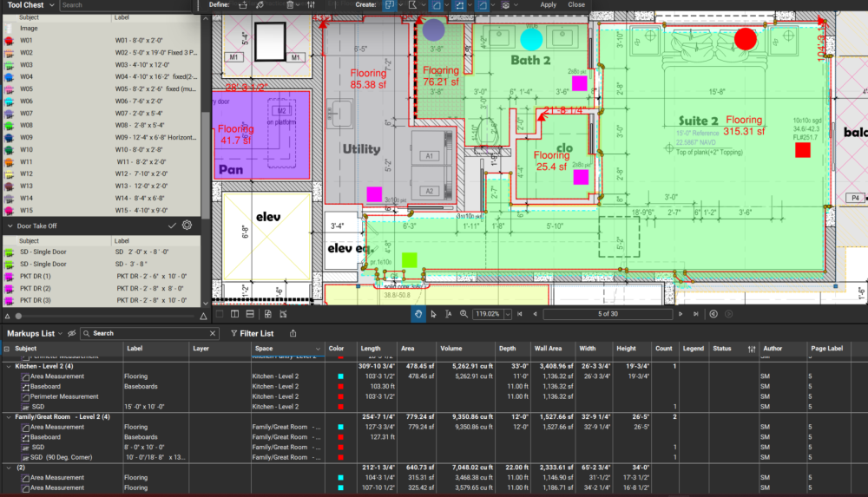Toggle Family/Great Room Area Measurement checkbox

25,428
